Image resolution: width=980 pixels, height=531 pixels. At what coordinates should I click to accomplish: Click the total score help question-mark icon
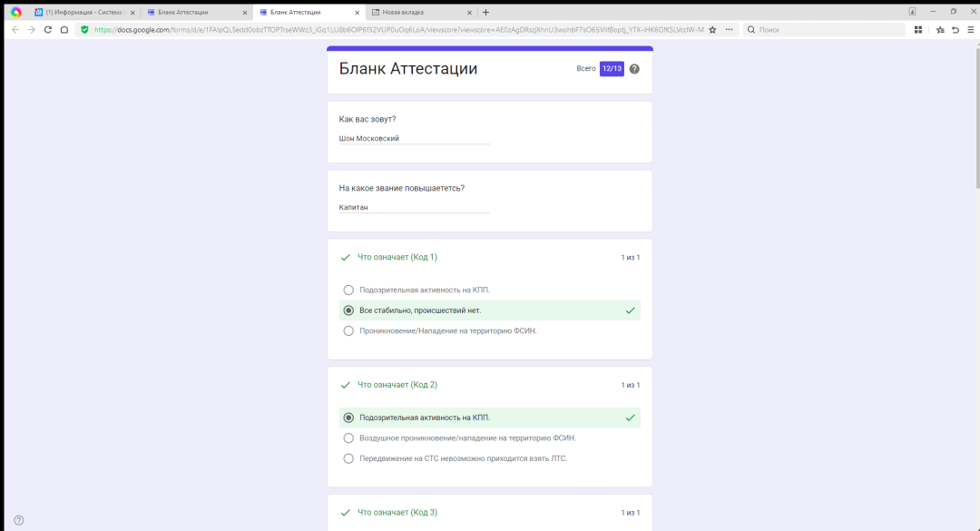point(634,69)
